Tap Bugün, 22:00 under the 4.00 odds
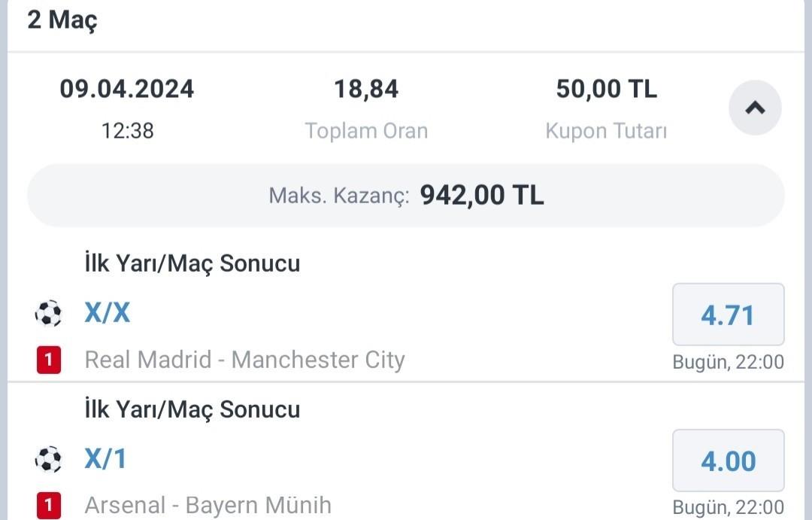Screen dimensions: 812x520 [728, 507]
